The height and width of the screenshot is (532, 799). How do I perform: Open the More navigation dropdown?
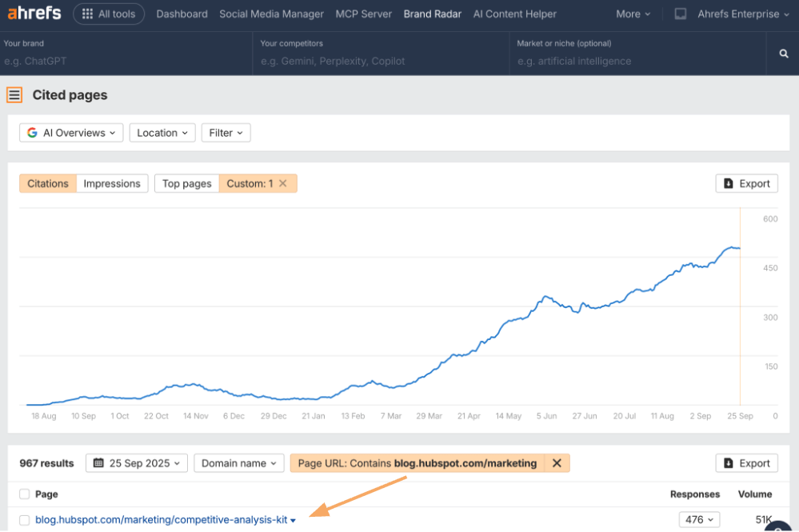[x=632, y=14]
